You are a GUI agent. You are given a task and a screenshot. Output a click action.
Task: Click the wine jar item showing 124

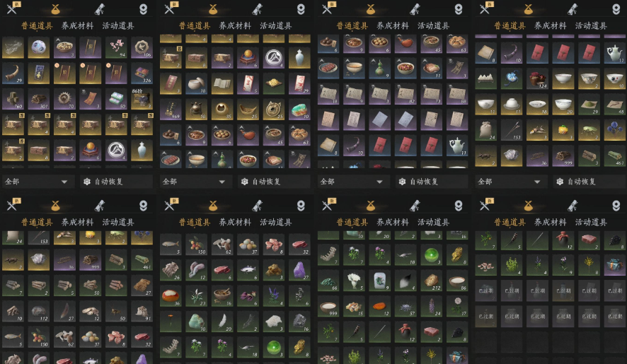coord(537,78)
